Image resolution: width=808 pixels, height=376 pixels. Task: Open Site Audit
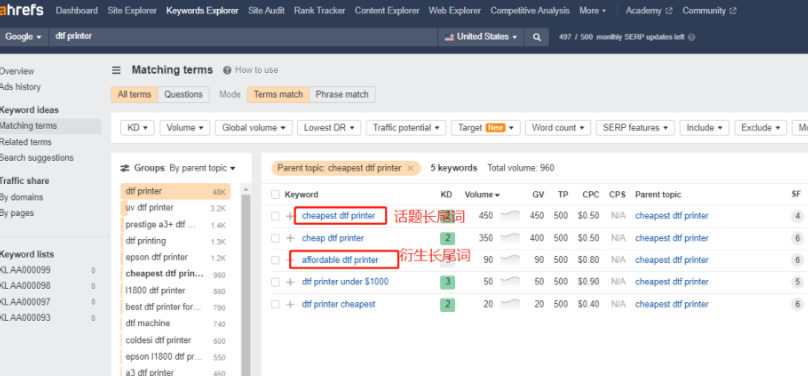coord(266,10)
